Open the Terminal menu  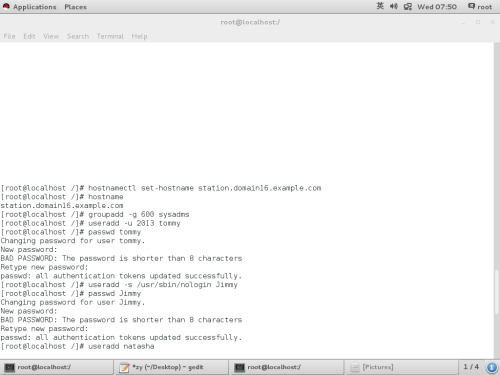tap(110, 36)
